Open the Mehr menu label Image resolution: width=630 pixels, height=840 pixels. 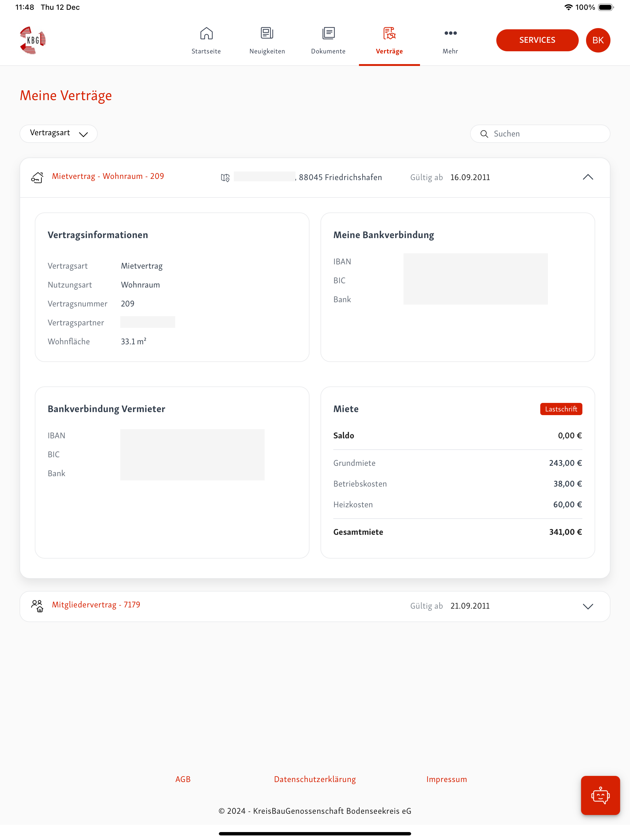coord(451,51)
